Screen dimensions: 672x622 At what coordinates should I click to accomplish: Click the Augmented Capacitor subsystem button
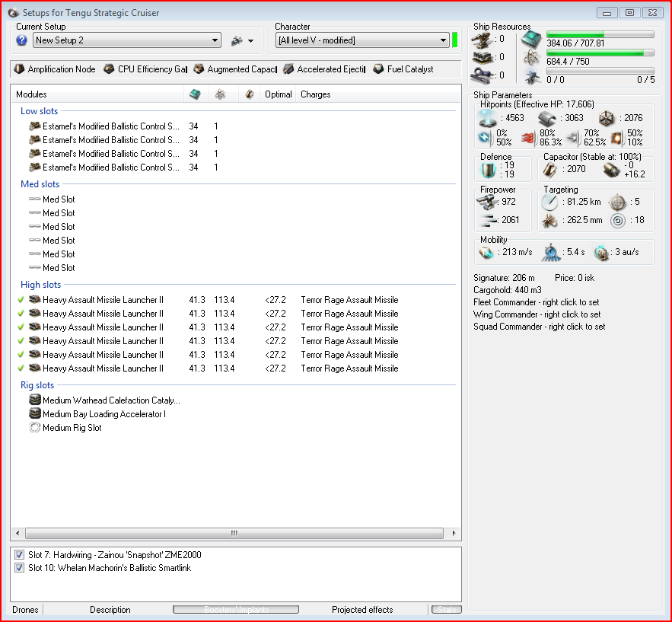235,69
